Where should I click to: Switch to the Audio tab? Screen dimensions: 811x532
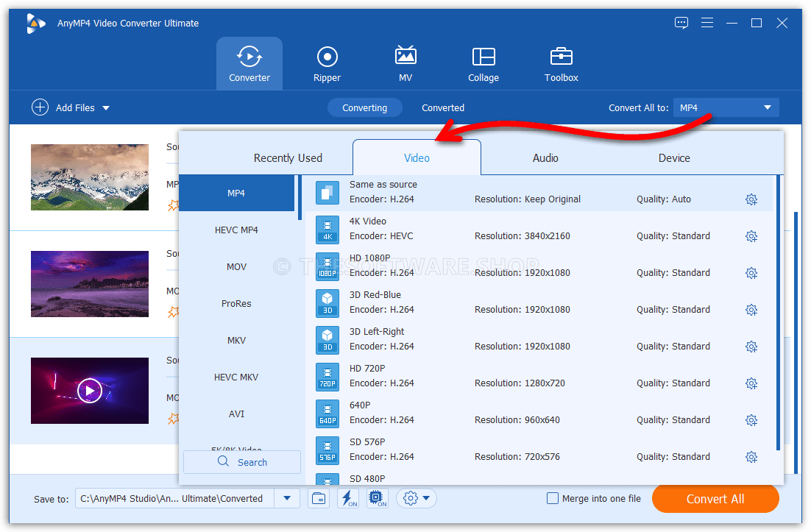pos(545,157)
